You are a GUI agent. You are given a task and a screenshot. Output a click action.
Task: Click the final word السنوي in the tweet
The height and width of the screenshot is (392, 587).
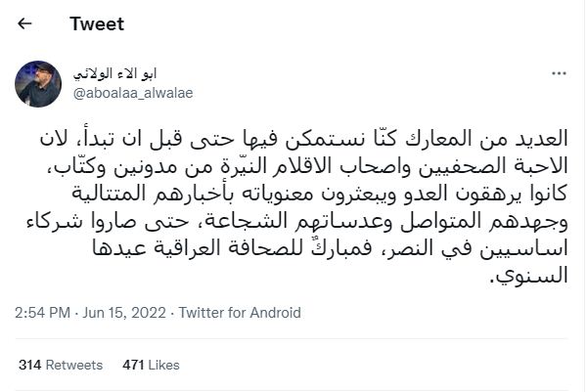[x=528, y=276]
